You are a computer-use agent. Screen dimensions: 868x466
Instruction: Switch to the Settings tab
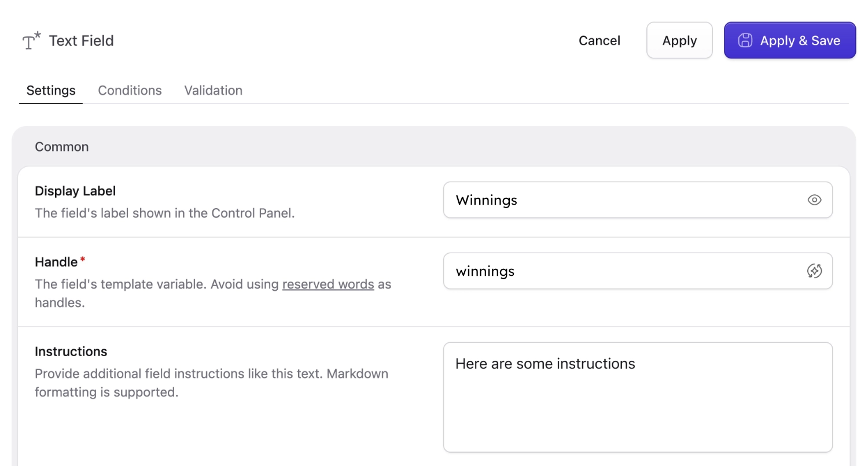coord(51,90)
